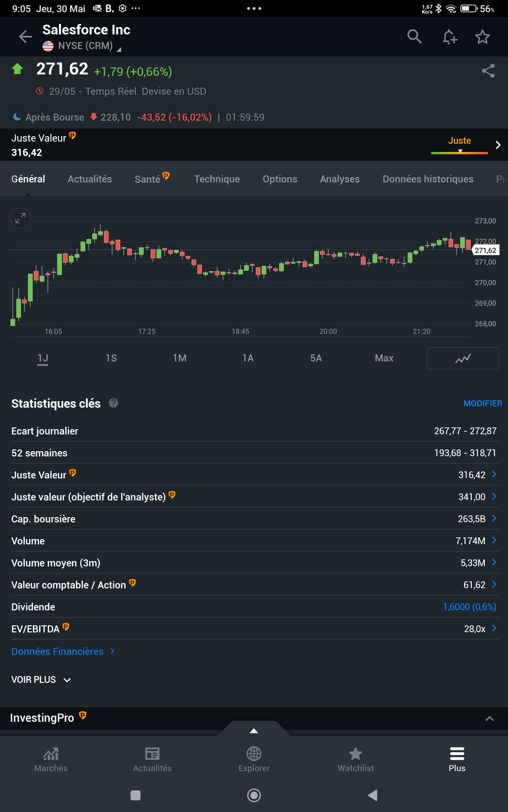Image resolution: width=508 pixels, height=812 pixels.
Task: Select the 1A chart range
Action: coord(248,358)
